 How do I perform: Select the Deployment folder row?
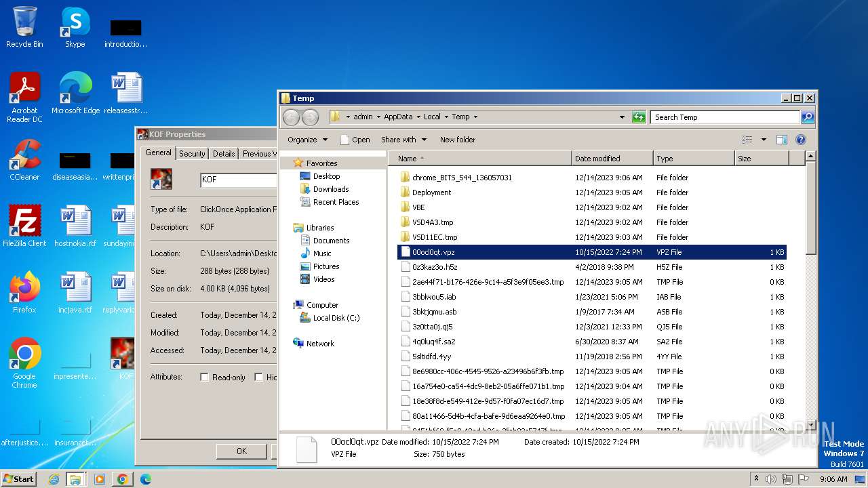pos(592,192)
